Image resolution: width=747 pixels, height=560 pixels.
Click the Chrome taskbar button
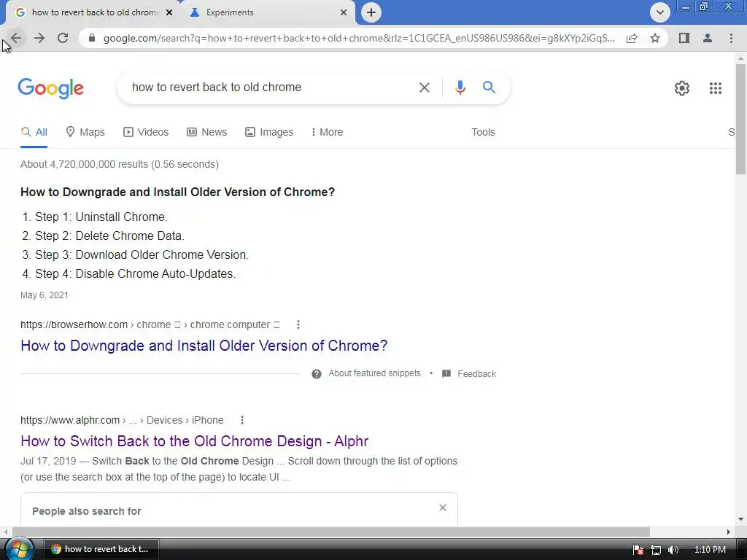pos(101,549)
